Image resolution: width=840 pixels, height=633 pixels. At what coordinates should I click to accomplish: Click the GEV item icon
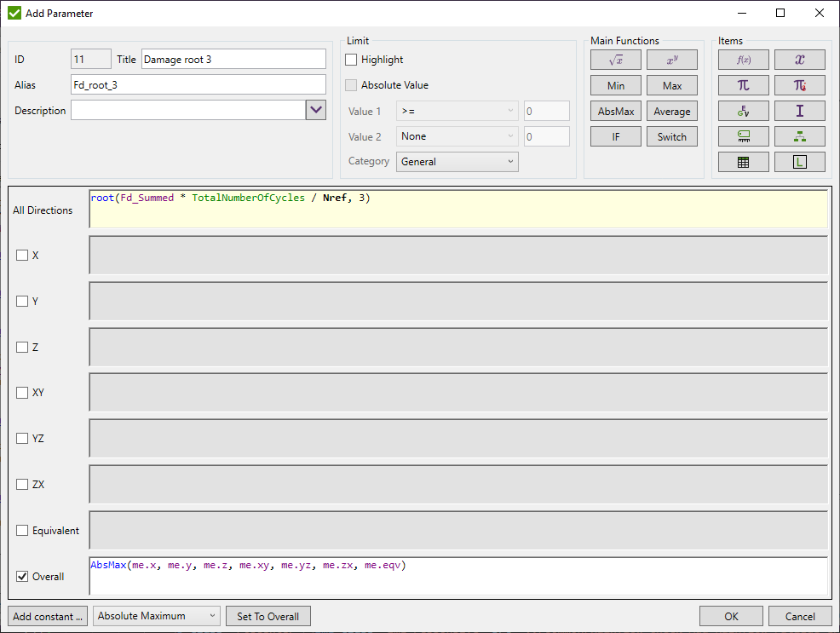[x=743, y=110]
